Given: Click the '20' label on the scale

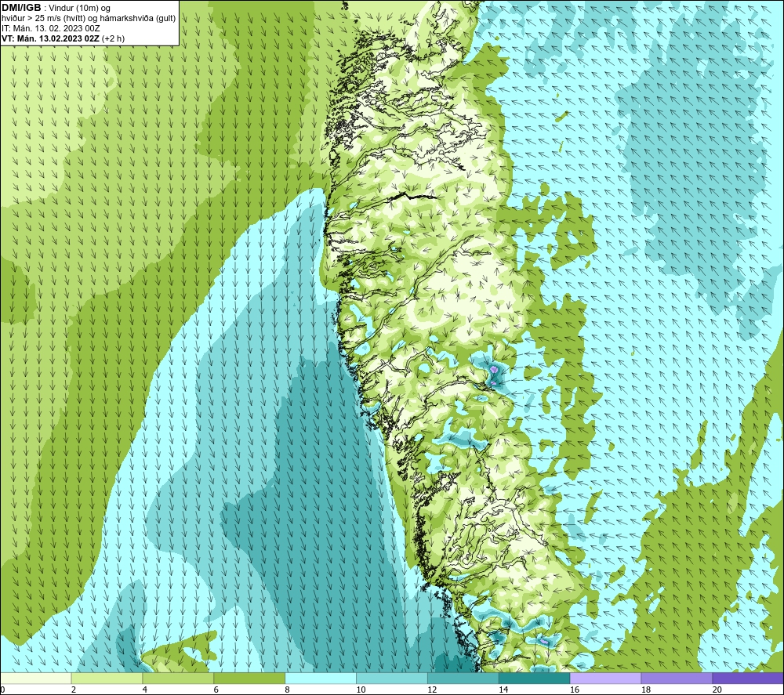Looking at the screenshot, I should click(717, 690).
